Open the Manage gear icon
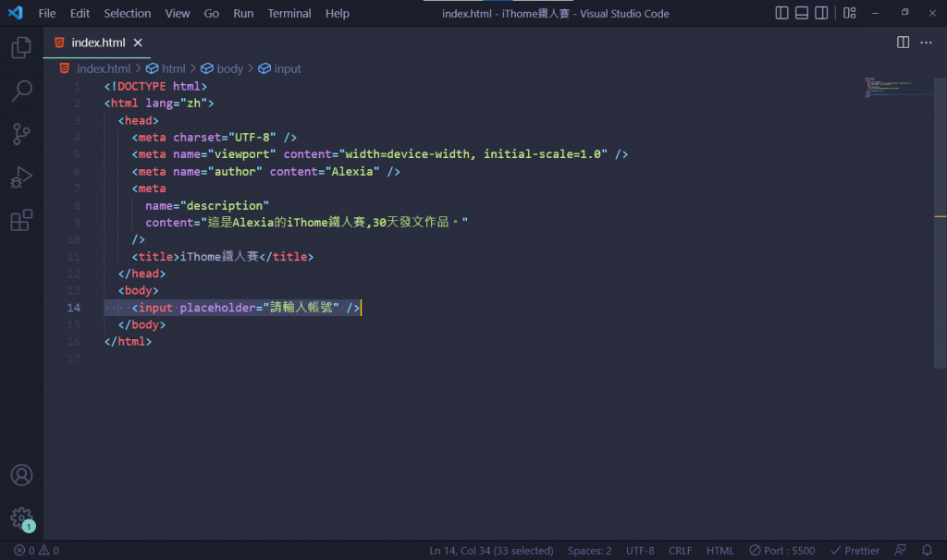 coord(21,518)
